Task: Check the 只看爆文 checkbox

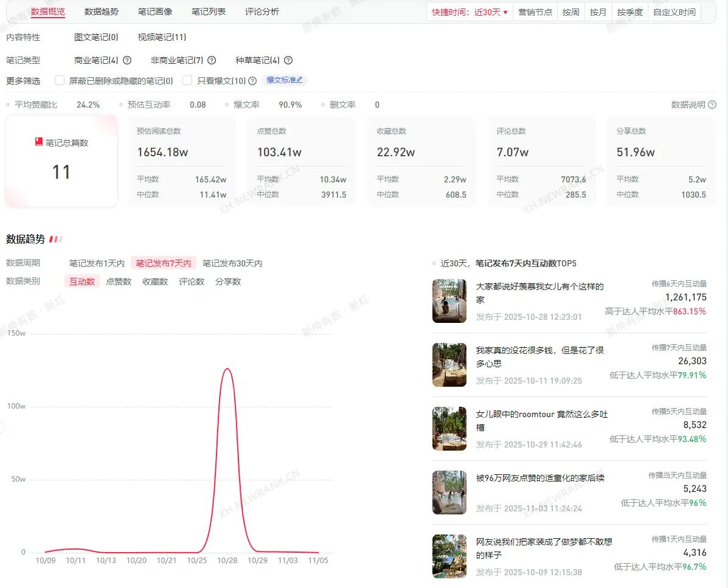Action: (x=187, y=80)
